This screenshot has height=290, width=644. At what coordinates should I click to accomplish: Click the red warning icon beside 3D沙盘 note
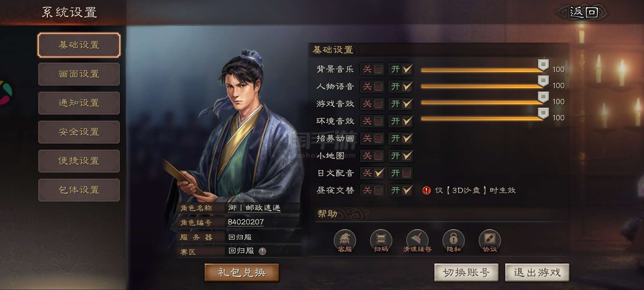click(x=426, y=190)
